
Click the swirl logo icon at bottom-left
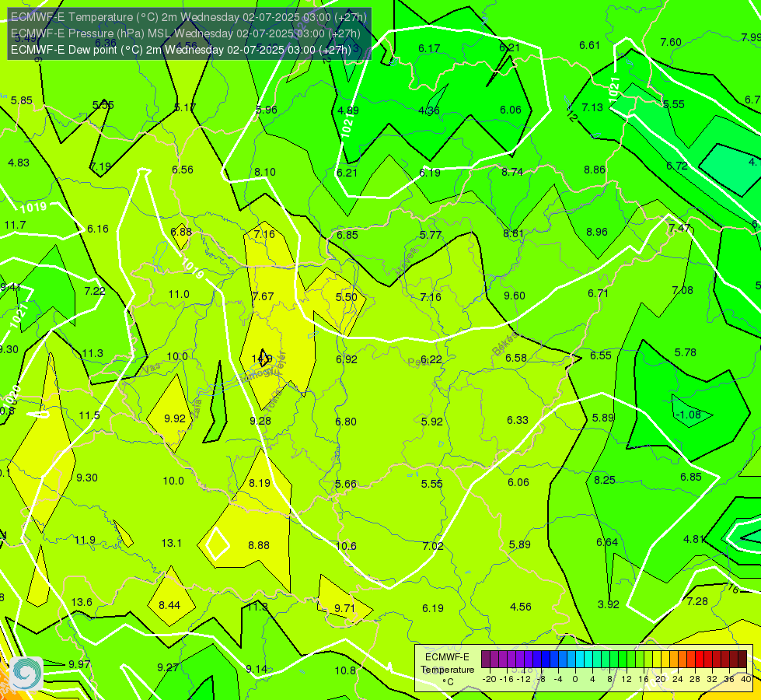click(x=26, y=674)
